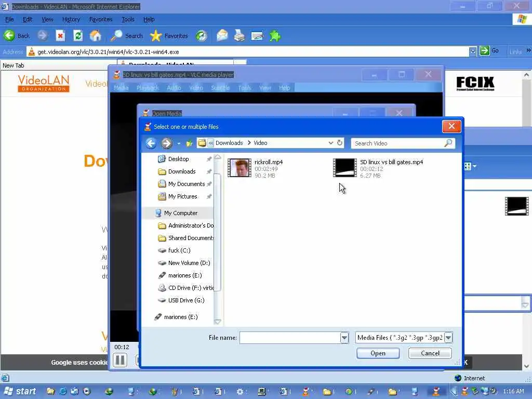Open IE View menu
The height and width of the screenshot is (399, 532).
click(47, 19)
